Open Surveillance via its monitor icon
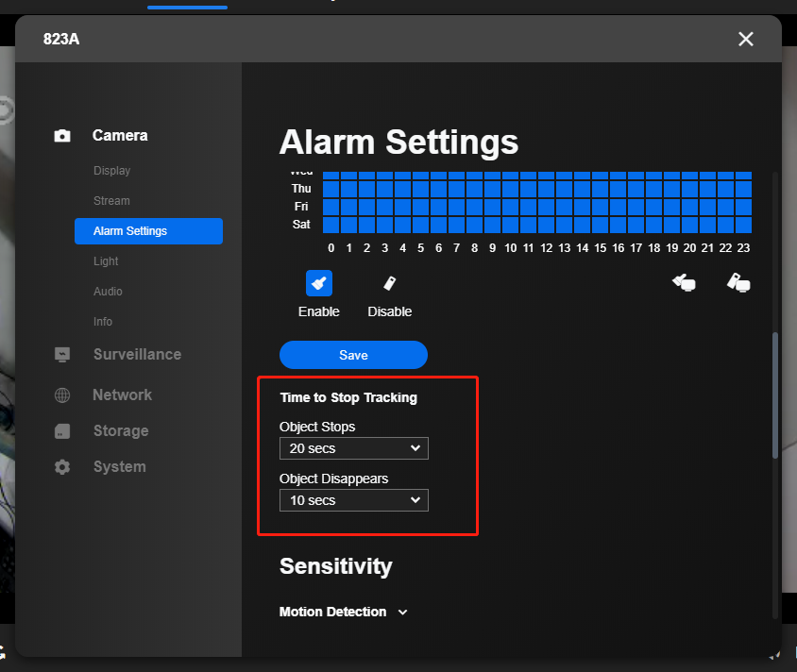Image resolution: width=797 pixels, height=672 pixels. coord(62,354)
